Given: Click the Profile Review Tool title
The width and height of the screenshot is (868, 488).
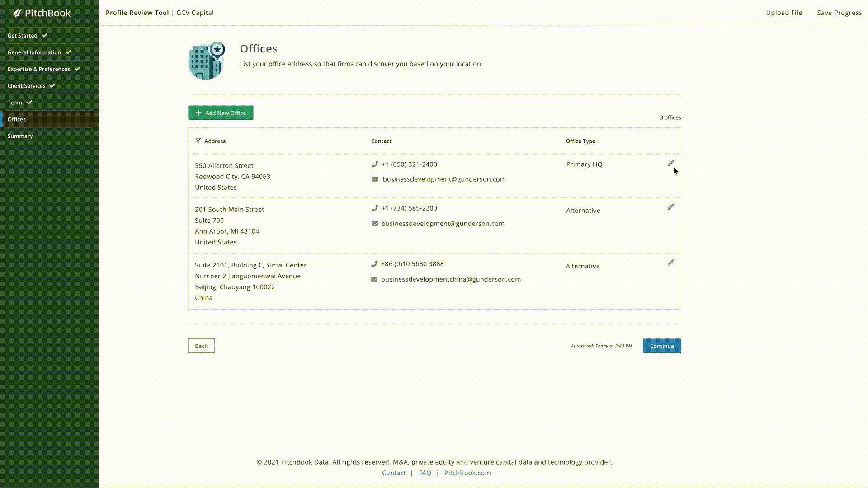Looking at the screenshot, I should click(137, 13).
